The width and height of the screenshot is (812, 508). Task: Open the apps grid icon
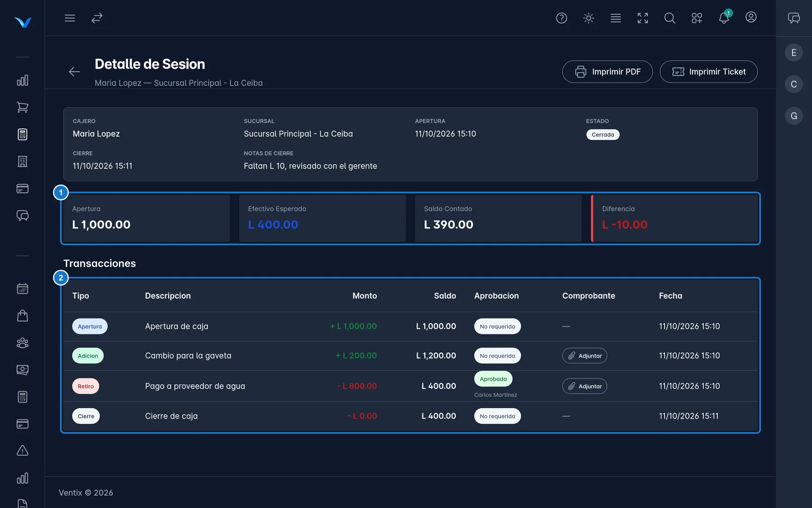pyautogui.click(x=697, y=18)
